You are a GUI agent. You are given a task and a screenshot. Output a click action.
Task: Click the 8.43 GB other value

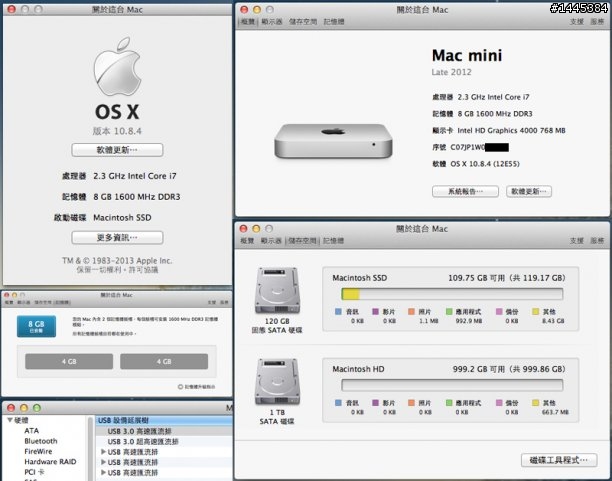(x=553, y=321)
